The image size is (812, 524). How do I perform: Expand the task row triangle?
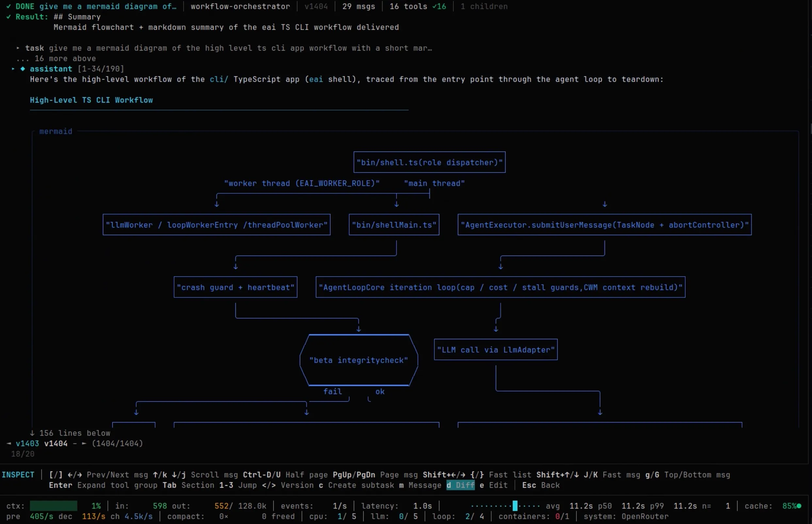18,48
